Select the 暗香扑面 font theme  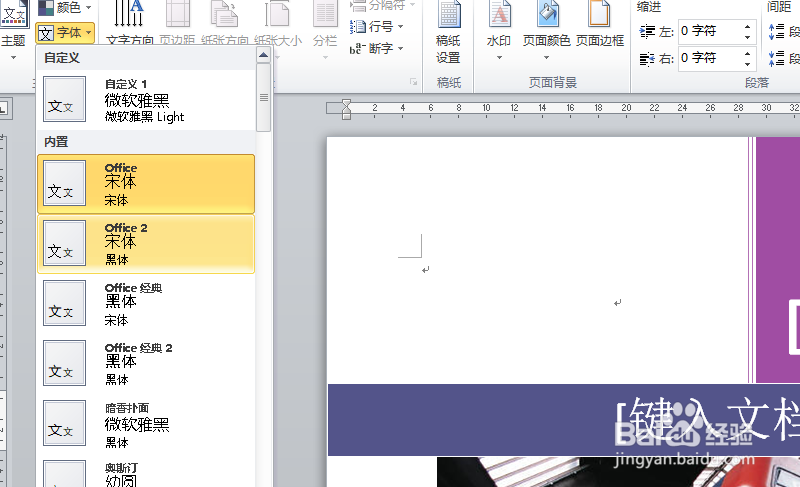(146, 424)
